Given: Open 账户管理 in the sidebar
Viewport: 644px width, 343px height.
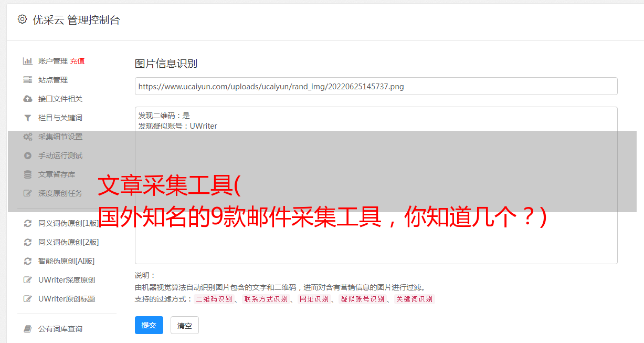Looking at the screenshot, I should (x=53, y=61).
